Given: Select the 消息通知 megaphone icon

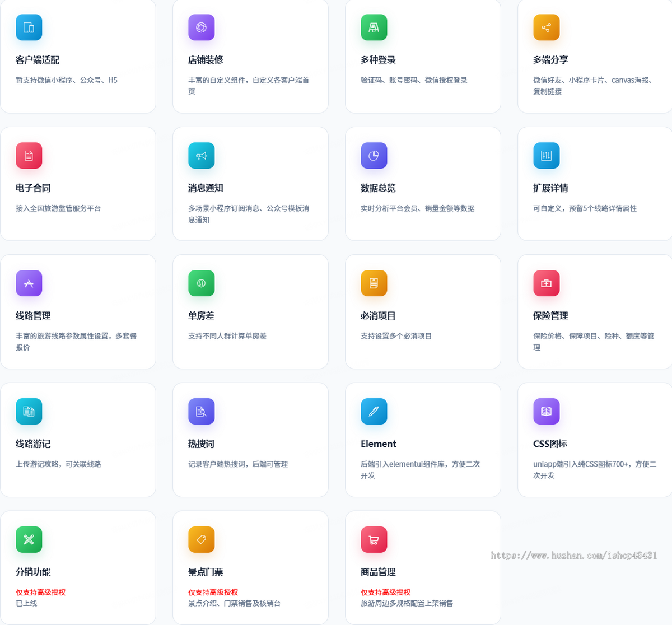Looking at the screenshot, I should (202, 156).
